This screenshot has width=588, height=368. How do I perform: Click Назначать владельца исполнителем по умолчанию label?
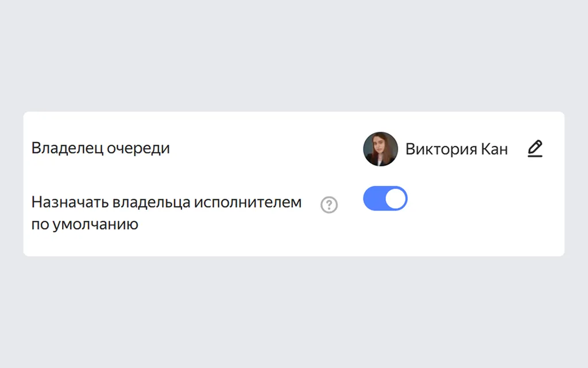point(166,213)
